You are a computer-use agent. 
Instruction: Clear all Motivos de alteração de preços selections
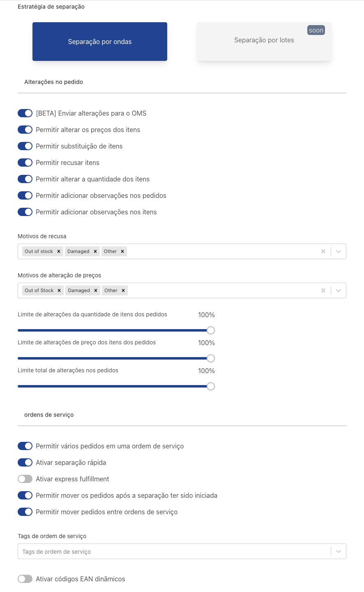(x=323, y=290)
